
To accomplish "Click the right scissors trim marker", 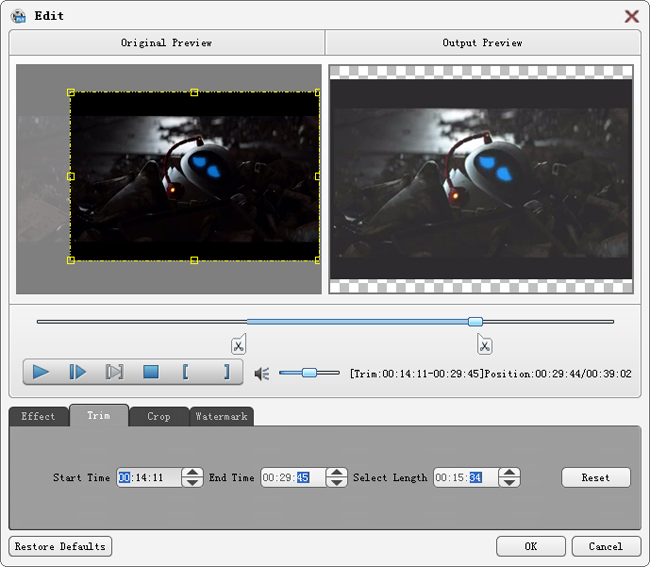I will [485, 344].
